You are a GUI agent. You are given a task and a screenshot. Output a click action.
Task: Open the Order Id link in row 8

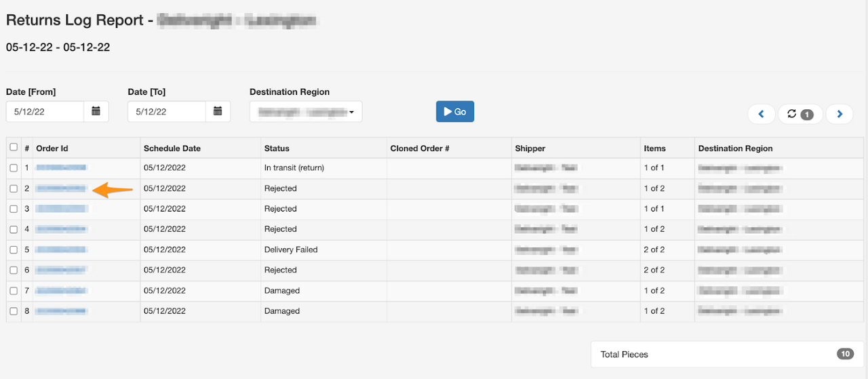click(x=61, y=311)
